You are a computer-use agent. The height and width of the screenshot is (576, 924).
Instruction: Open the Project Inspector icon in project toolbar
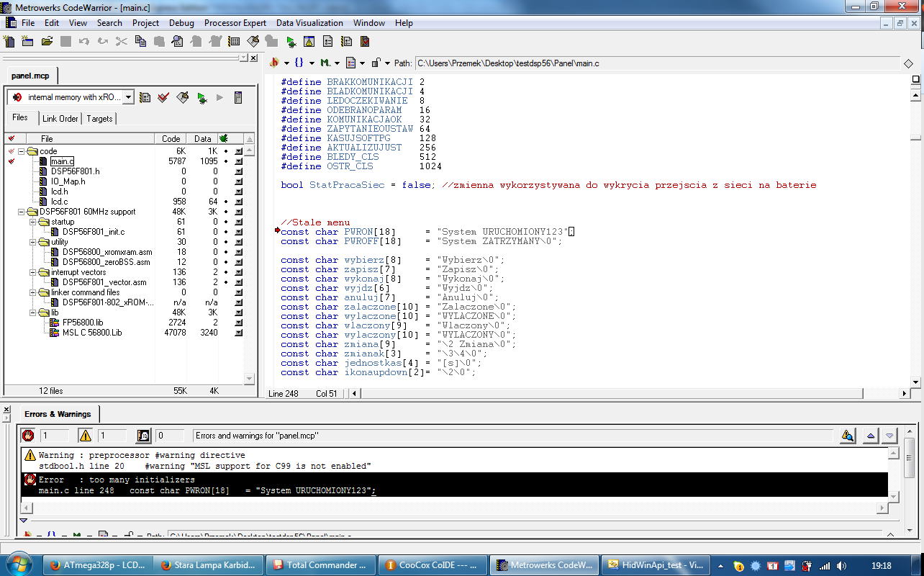(x=238, y=97)
